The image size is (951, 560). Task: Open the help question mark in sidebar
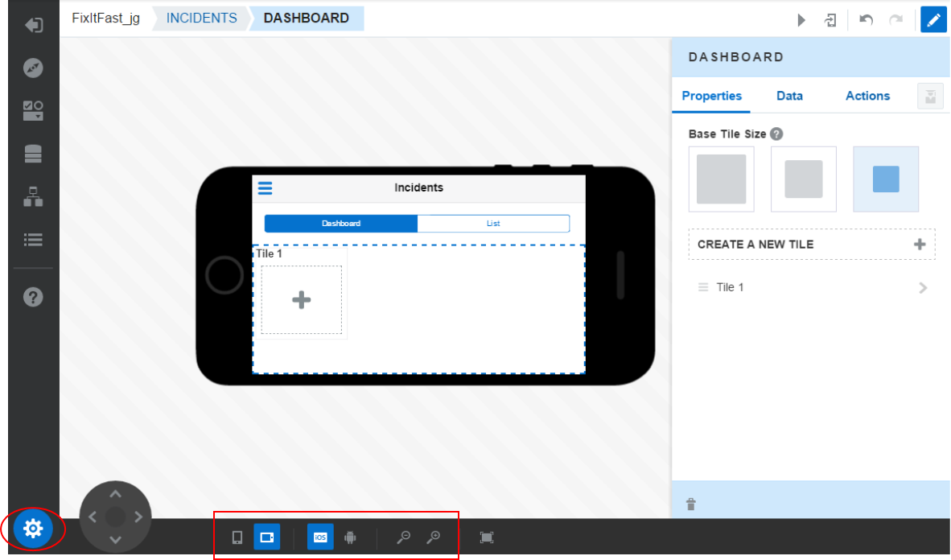tap(33, 297)
